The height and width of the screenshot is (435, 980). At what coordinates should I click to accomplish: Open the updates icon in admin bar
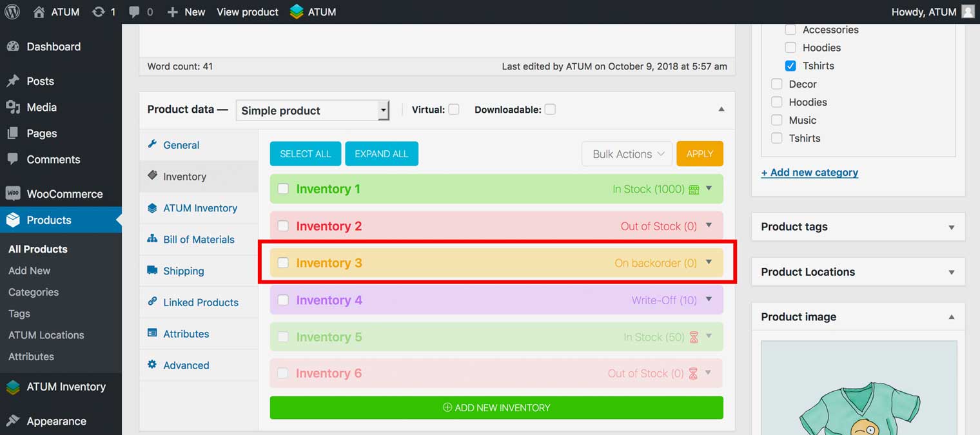pos(99,12)
